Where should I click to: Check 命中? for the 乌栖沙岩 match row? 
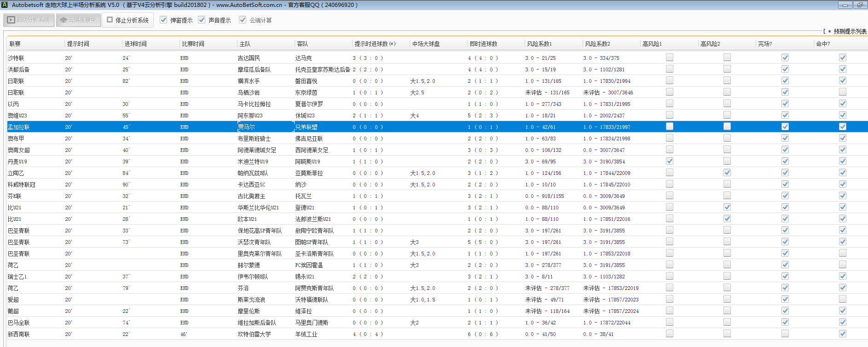click(x=843, y=92)
